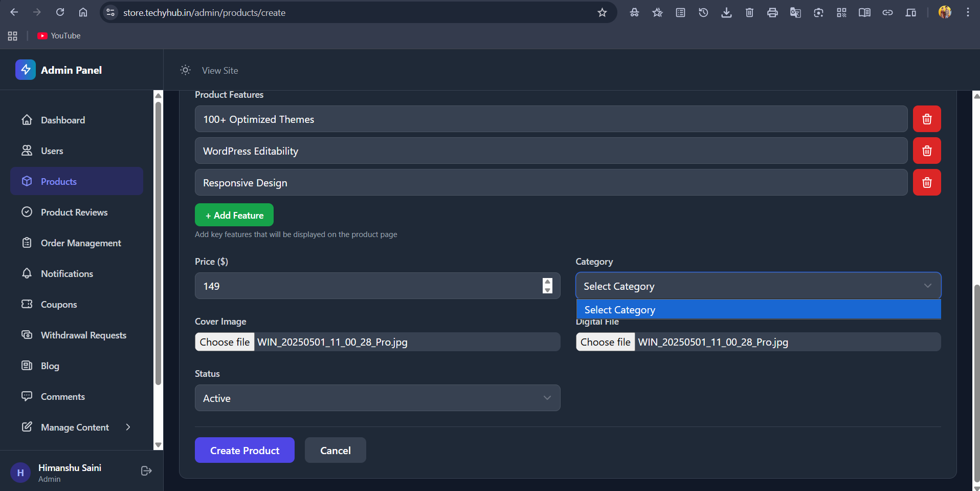
Task: Increase price using the stepper up arrow
Action: pyautogui.click(x=547, y=282)
